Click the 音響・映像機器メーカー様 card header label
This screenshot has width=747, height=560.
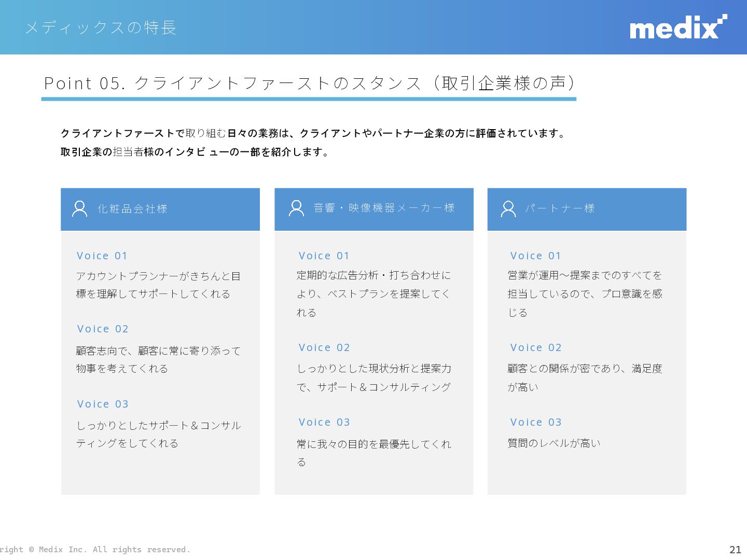coord(384,208)
